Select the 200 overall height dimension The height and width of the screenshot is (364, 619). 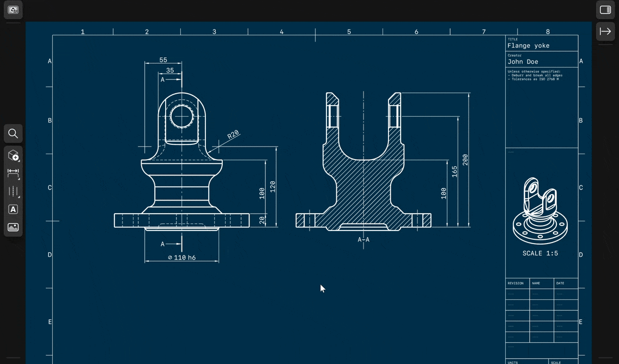[x=465, y=160]
